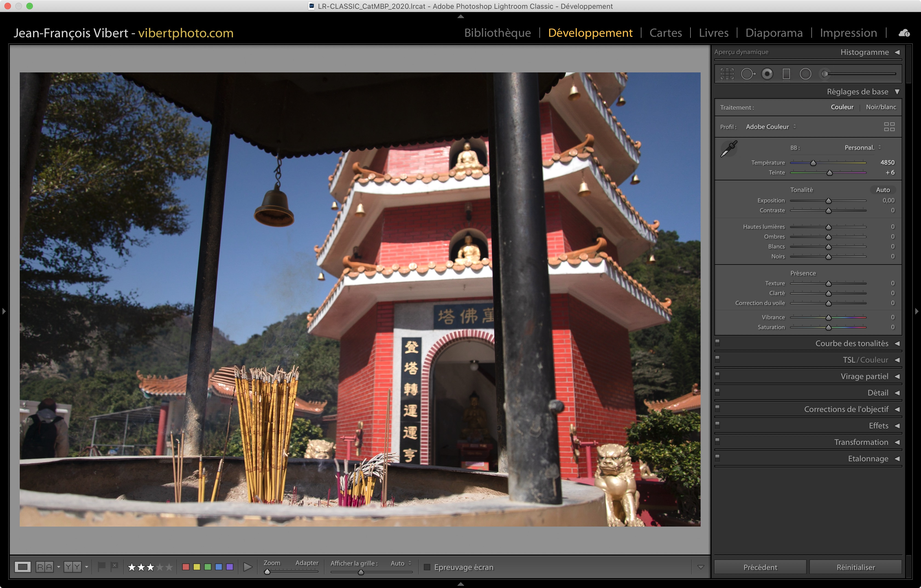The width and height of the screenshot is (921, 588).
Task: Click the Auto tonality button
Action: [x=883, y=190]
